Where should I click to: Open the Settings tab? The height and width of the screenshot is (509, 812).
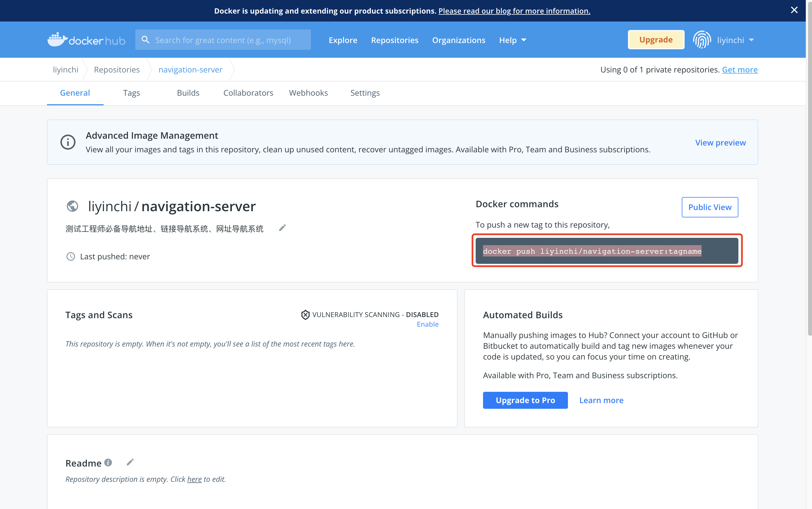(365, 93)
